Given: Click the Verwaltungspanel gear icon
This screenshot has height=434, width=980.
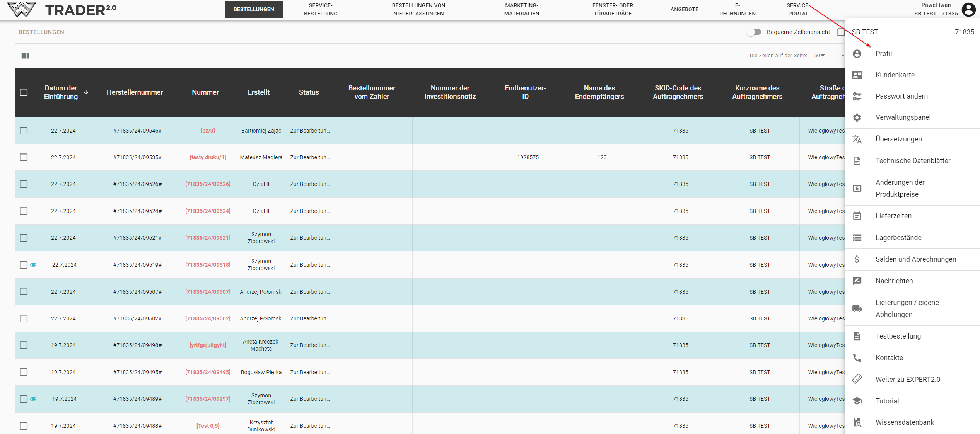Looking at the screenshot, I should click(x=857, y=117).
